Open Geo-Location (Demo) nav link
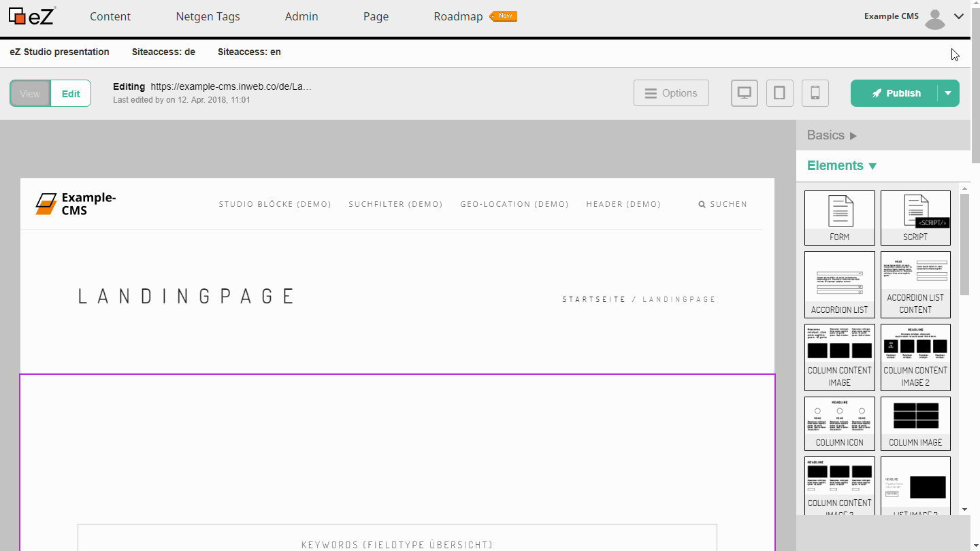The height and width of the screenshot is (551, 980). click(514, 204)
